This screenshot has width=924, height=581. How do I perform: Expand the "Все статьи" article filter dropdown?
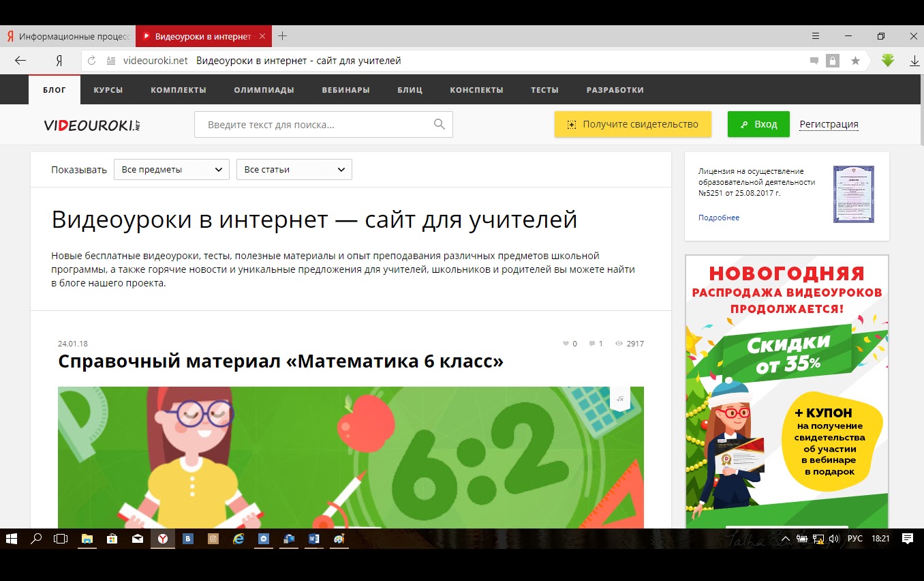(294, 169)
